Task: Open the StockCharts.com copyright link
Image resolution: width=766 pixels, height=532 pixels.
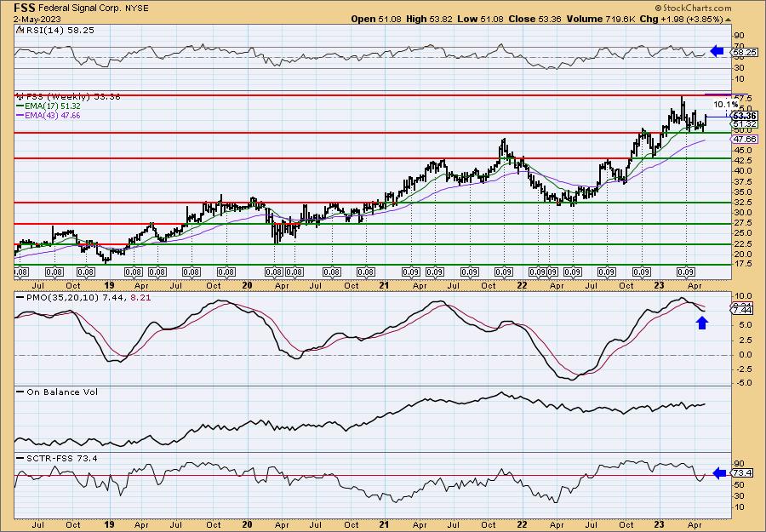Action: (x=693, y=8)
